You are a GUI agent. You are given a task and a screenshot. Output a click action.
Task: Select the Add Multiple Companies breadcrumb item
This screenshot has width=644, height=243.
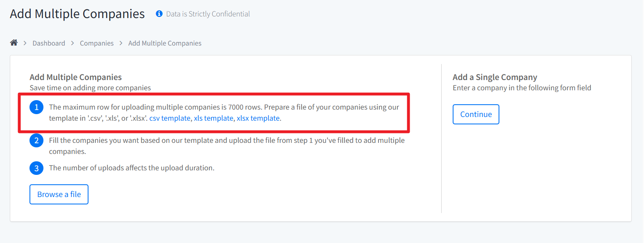pos(165,43)
